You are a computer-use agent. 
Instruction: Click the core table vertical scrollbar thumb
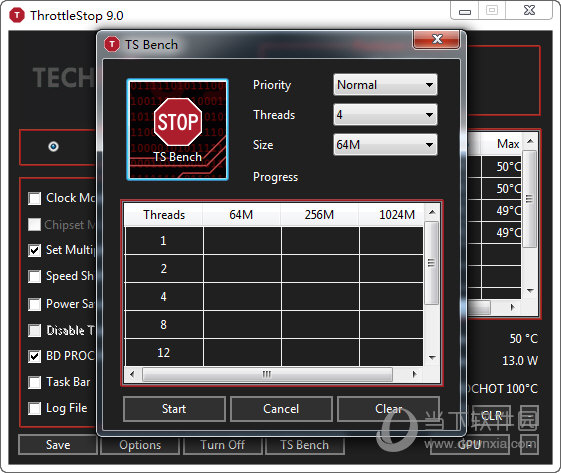point(530,199)
